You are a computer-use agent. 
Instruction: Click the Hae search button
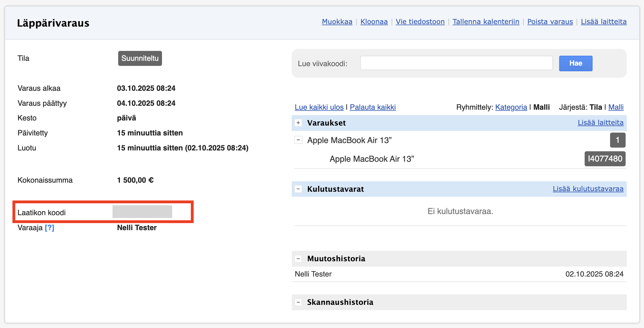[x=575, y=63]
